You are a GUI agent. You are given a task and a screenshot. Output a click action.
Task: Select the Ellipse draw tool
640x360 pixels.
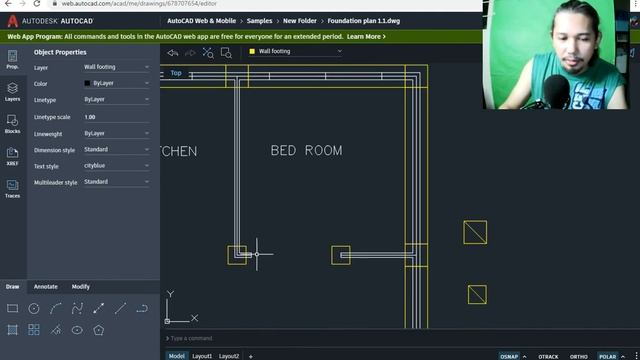coord(77,330)
